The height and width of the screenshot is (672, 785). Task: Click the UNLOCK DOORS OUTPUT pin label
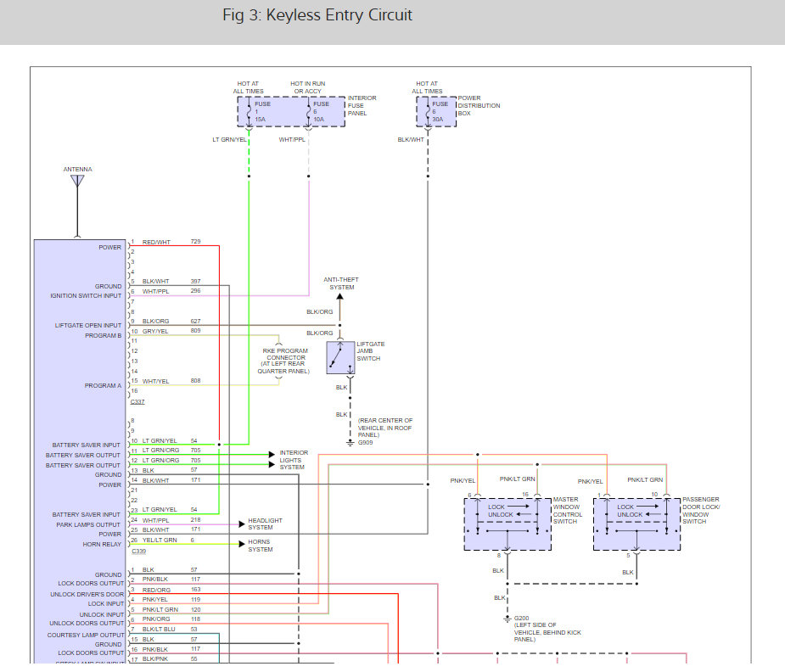(x=87, y=624)
